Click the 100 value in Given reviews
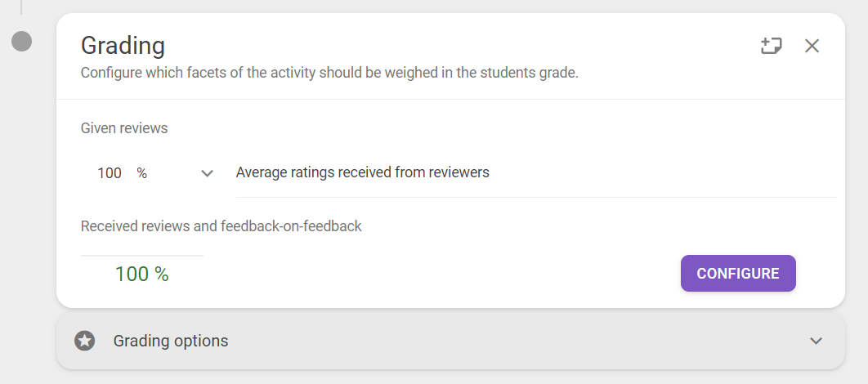This screenshot has height=384, width=868. coord(110,173)
